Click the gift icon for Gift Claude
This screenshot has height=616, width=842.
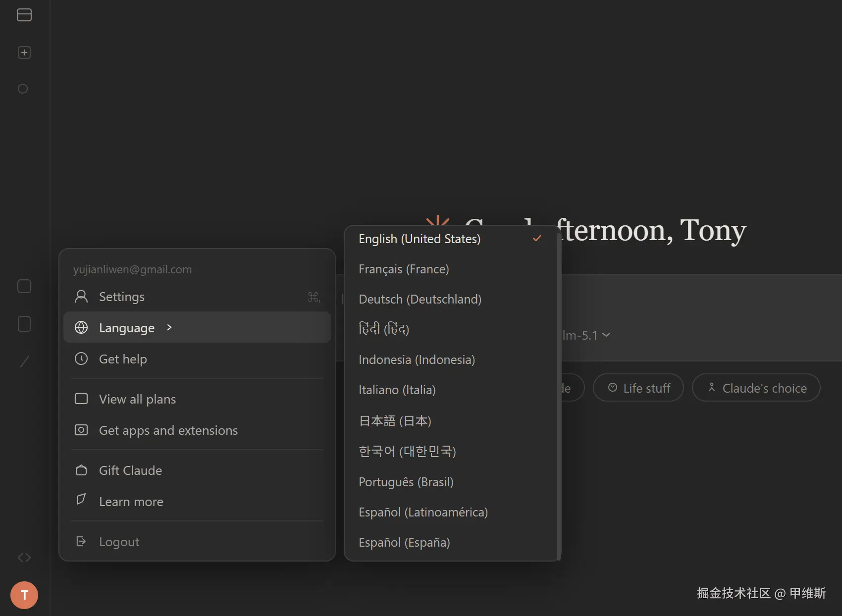tap(81, 470)
